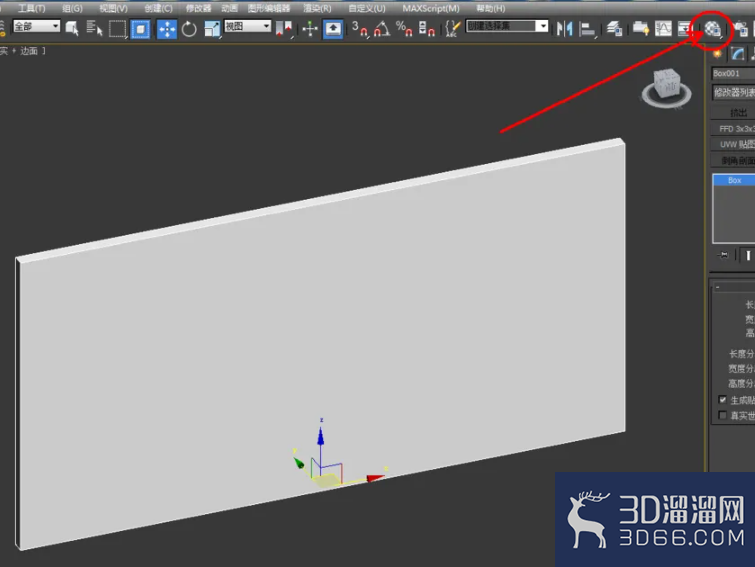Open the 动画 menu

(x=229, y=8)
